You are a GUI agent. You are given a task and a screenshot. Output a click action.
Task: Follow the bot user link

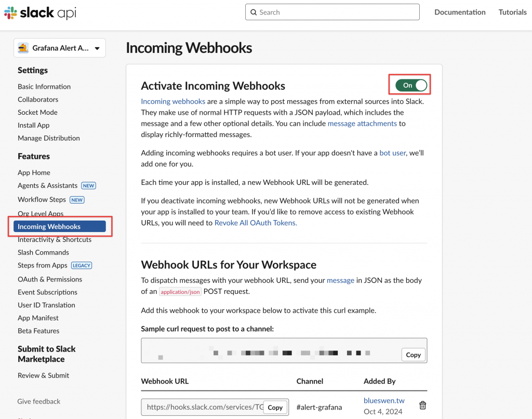click(393, 153)
